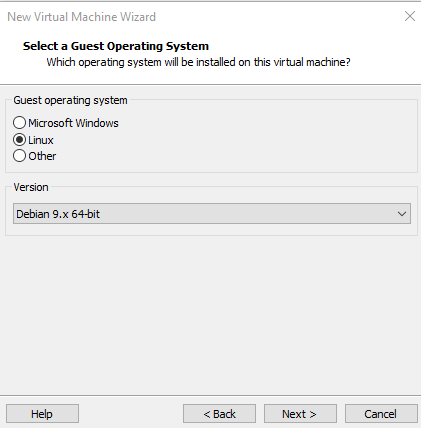The height and width of the screenshot is (428, 421).
Task: Cancel the New Virtual Machine Wizard
Action: tap(381, 414)
